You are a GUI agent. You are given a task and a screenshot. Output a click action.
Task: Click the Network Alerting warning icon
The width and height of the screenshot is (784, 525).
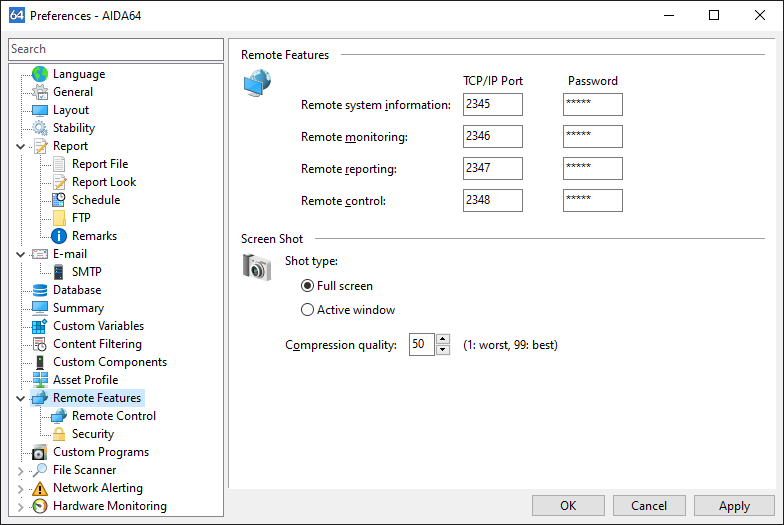[40, 488]
